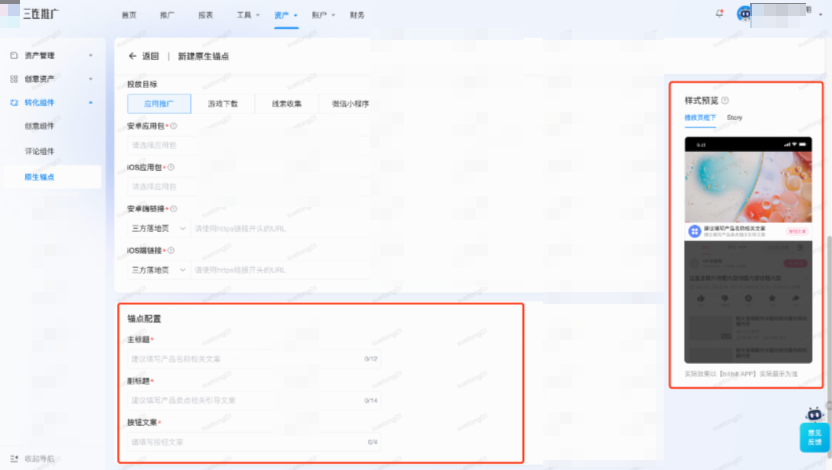
Task: Click the 副标题 input field
Action: click(254, 400)
